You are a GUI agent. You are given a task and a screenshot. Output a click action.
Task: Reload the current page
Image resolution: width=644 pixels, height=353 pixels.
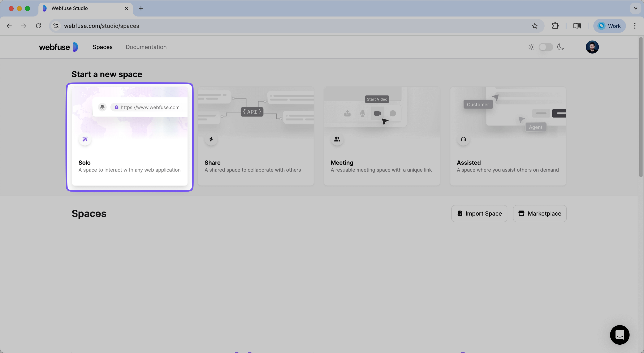(39, 26)
